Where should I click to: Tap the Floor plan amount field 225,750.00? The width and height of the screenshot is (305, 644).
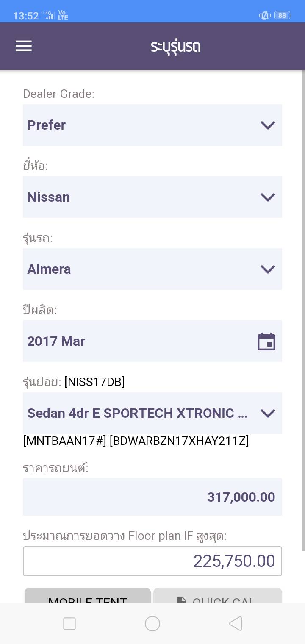coord(152,561)
